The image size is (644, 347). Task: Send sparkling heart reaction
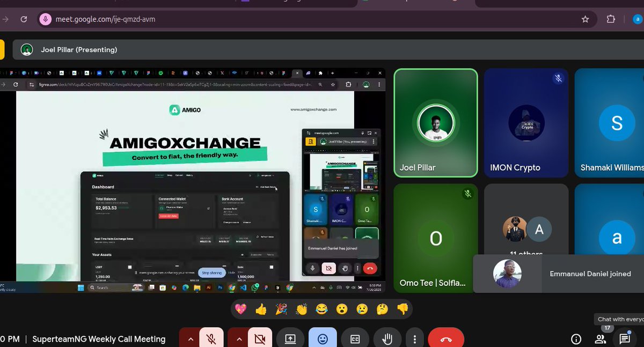point(242,309)
